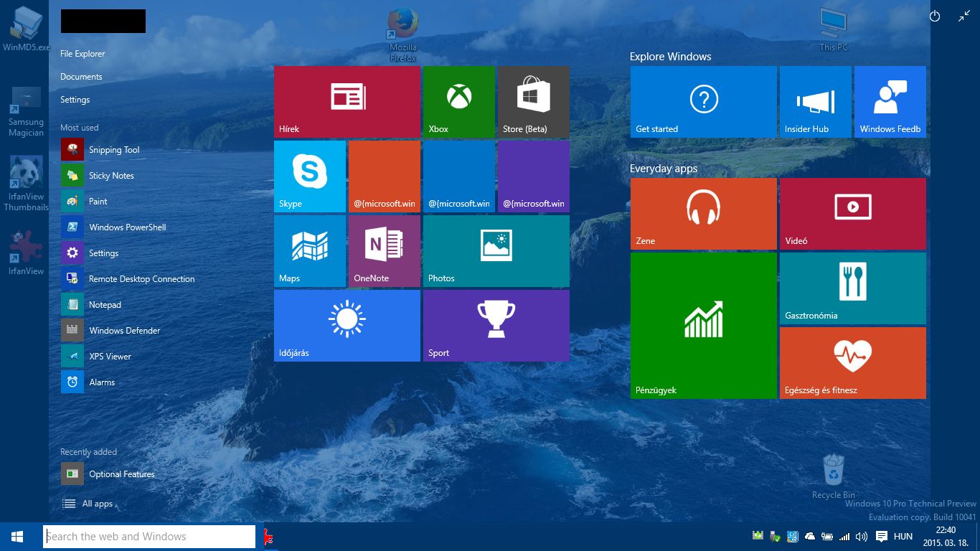Image resolution: width=980 pixels, height=551 pixels.
Task: Select the IrfanView desktop shortcut
Action: pos(26,253)
